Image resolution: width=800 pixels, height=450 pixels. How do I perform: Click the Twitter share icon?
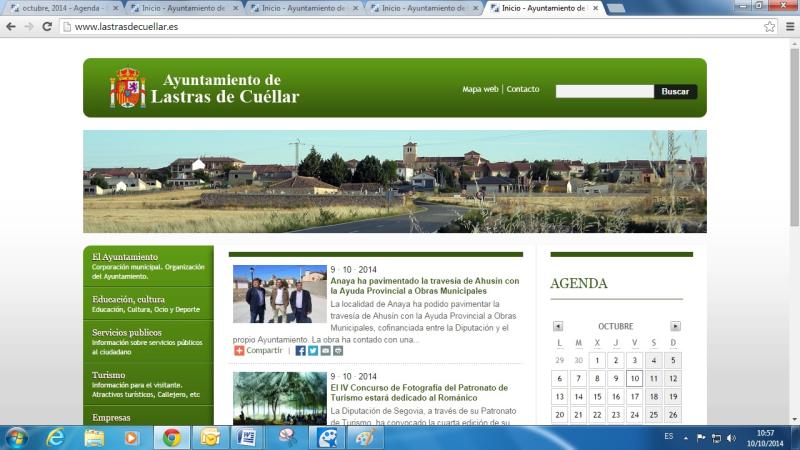(313, 351)
